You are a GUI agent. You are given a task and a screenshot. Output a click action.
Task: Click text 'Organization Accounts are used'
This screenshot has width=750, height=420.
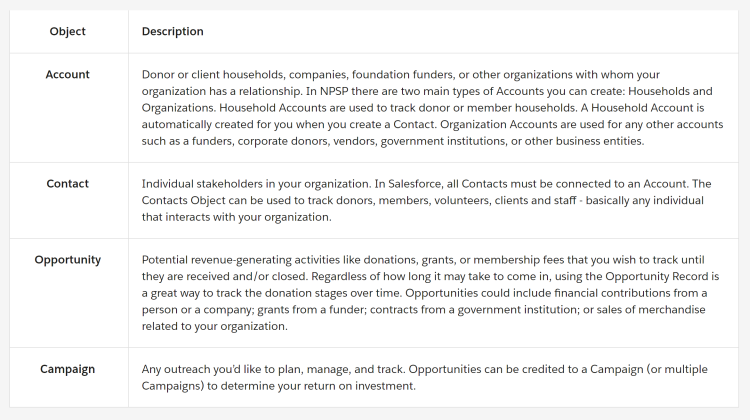(515, 124)
